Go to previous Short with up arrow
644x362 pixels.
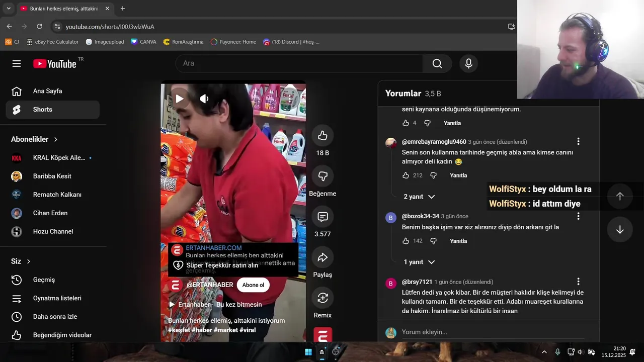620,197
